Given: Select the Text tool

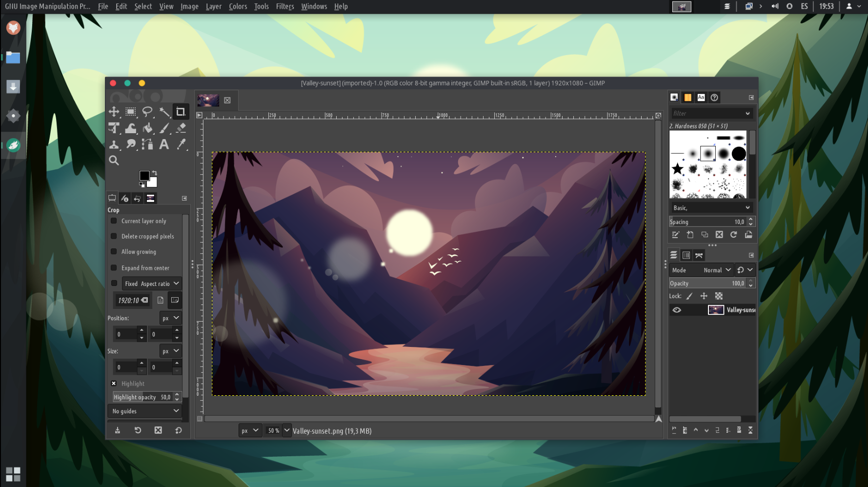Looking at the screenshot, I should (164, 144).
